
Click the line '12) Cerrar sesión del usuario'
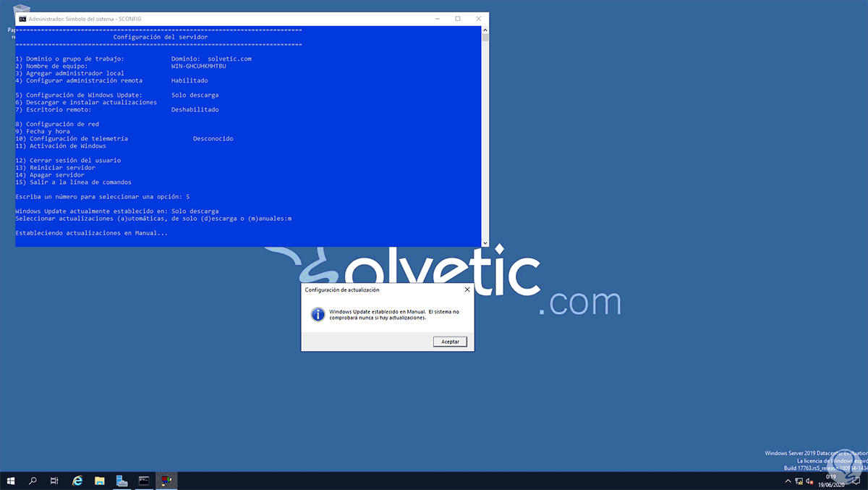(68, 160)
